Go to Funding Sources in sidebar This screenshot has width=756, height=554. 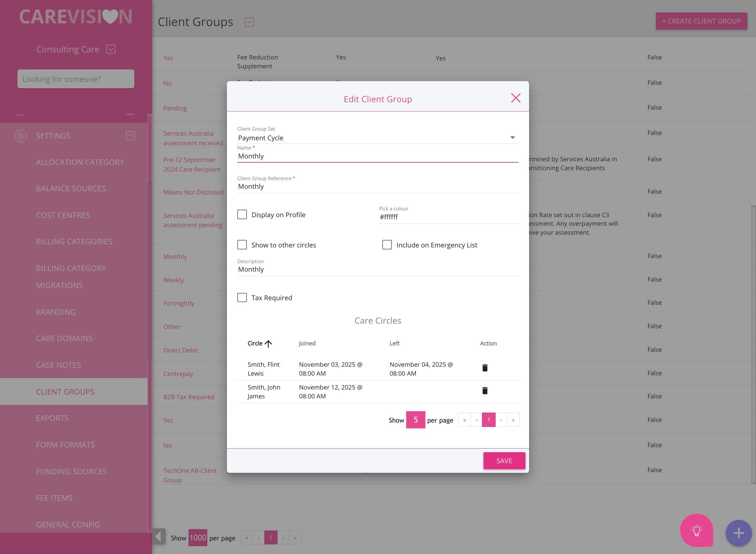[71, 471]
